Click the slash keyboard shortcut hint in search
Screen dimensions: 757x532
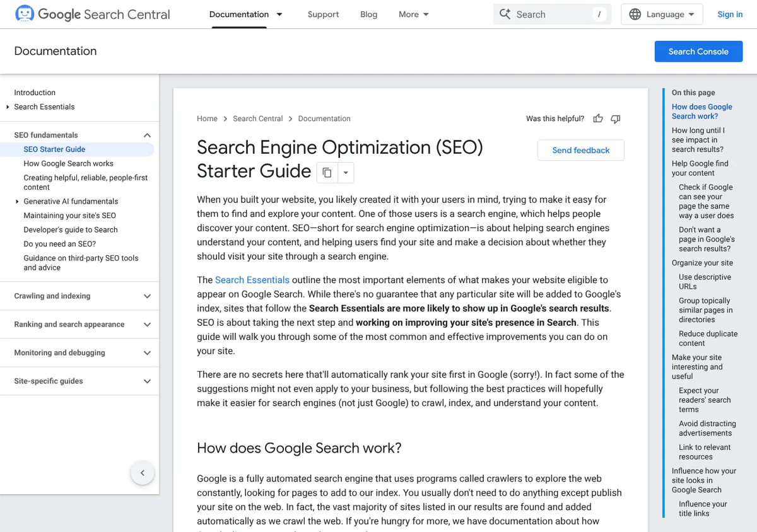point(599,14)
